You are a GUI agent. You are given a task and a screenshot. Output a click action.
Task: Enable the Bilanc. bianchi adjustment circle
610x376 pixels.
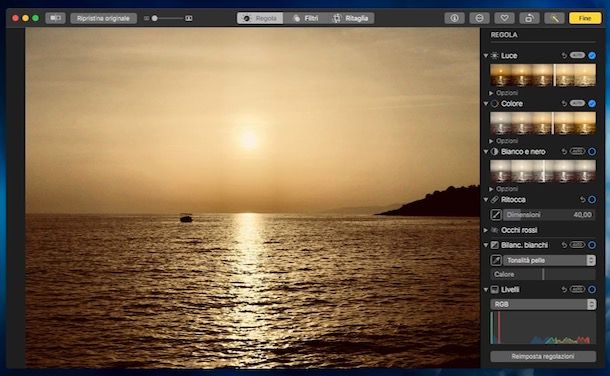coord(592,245)
